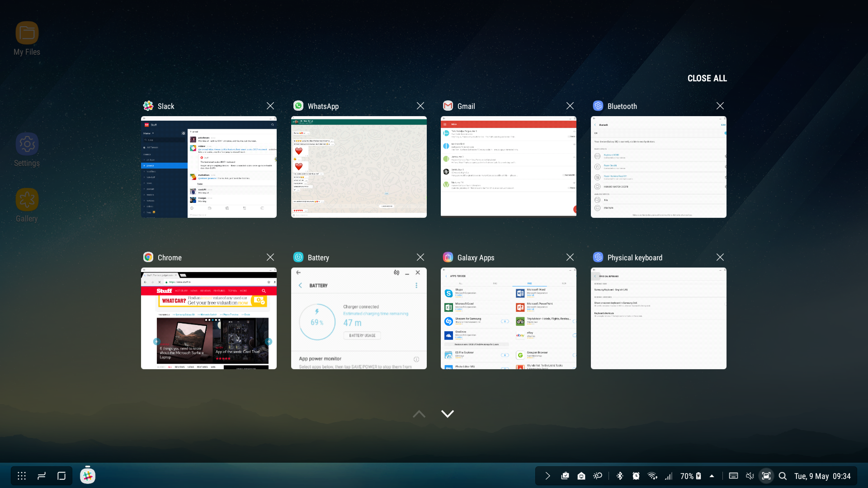
Task: Click the home button in taskbar
Action: click(61, 476)
